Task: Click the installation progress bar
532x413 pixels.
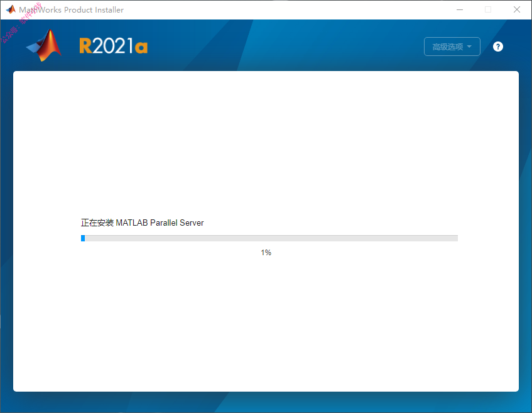Action: [269, 238]
